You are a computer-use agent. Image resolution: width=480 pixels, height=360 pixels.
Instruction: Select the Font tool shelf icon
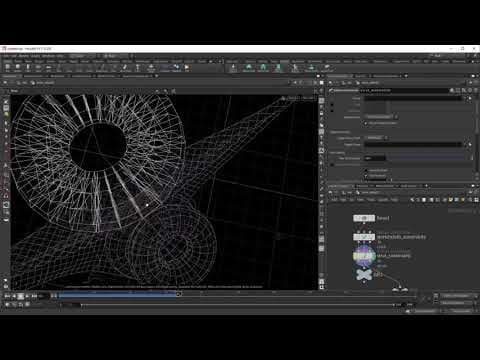(x=137, y=68)
